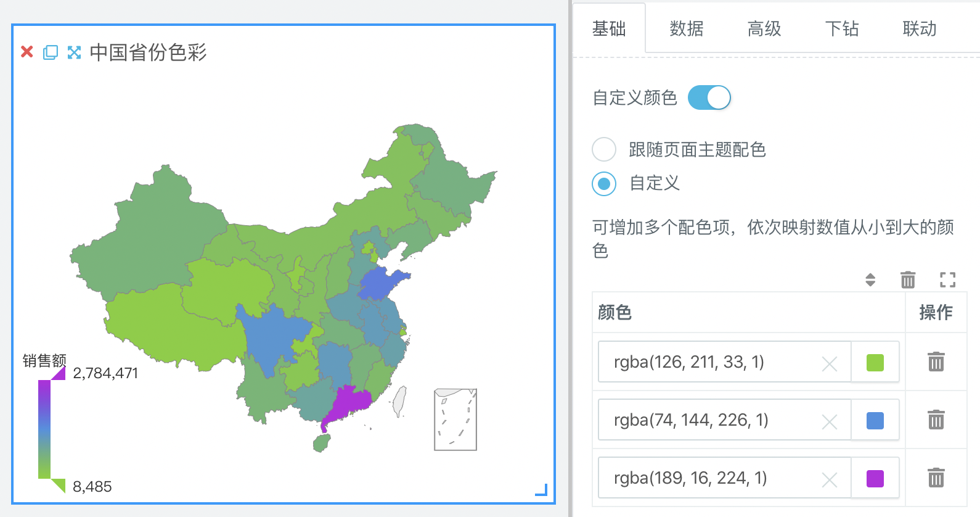
Task: Select the 跟随页面主题配色 radio option
Action: 604,149
